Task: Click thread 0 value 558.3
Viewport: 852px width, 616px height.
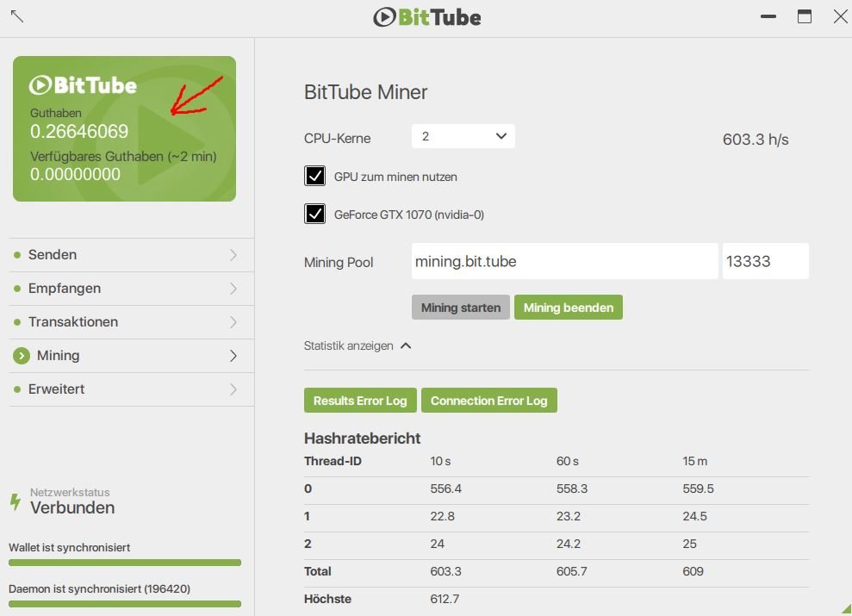Action: click(572, 488)
